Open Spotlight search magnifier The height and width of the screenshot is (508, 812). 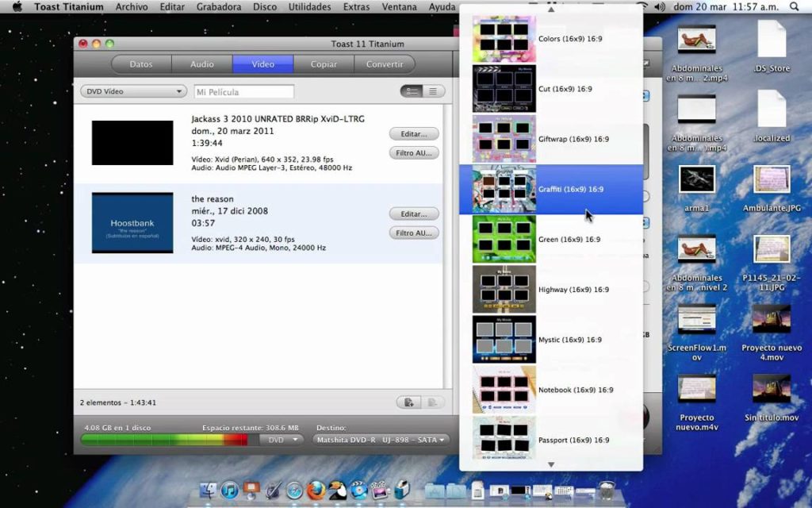pyautogui.click(x=795, y=6)
